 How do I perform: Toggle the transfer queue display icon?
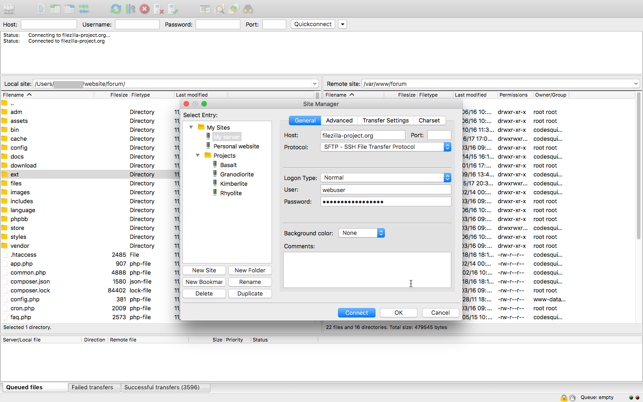click(84, 9)
